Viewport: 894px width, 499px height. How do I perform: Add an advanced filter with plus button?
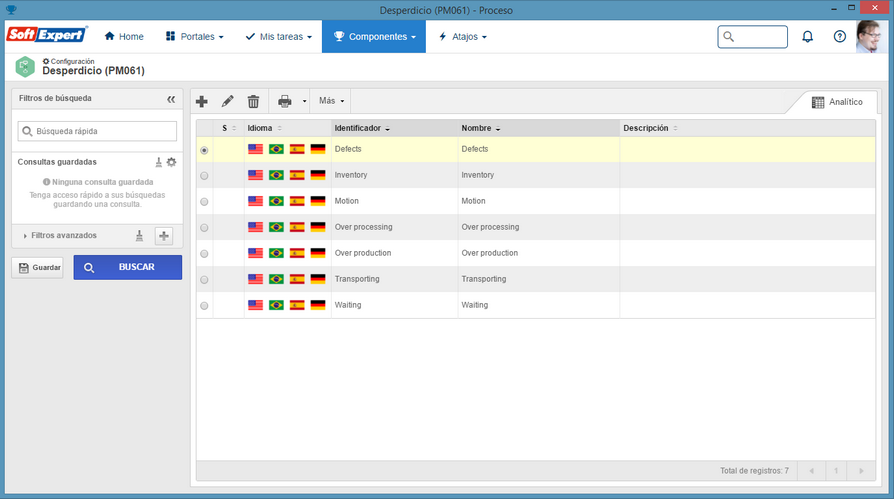pyautogui.click(x=164, y=236)
